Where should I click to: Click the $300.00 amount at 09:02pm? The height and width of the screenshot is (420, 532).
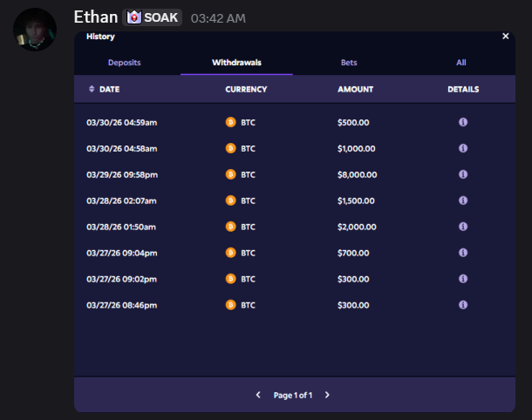coord(353,279)
